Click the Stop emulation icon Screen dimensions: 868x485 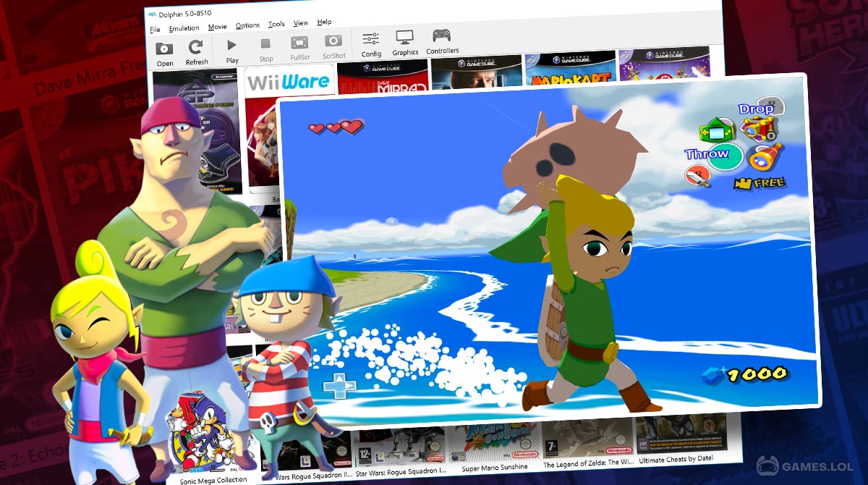[x=265, y=44]
